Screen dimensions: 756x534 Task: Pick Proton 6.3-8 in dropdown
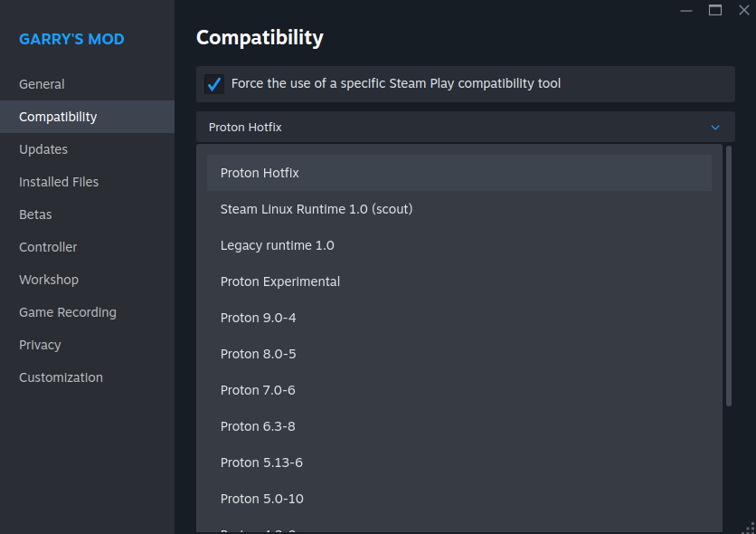[x=259, y=426]
